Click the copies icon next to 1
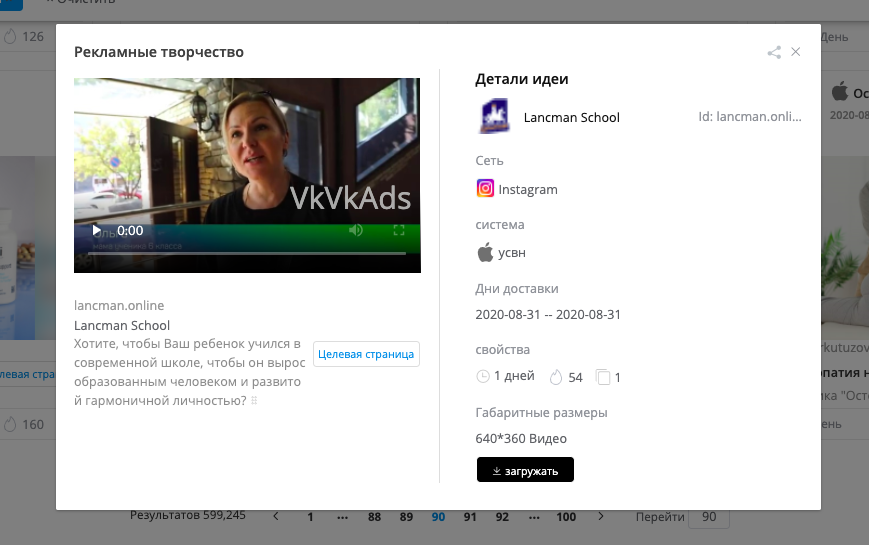The height and width of the screenshot is (545, 869). (603, 377)
